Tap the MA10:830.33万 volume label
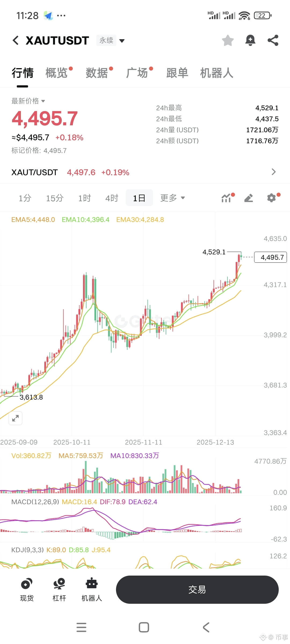This screenshot has width=290, height=644. click(x=135, y=455)
